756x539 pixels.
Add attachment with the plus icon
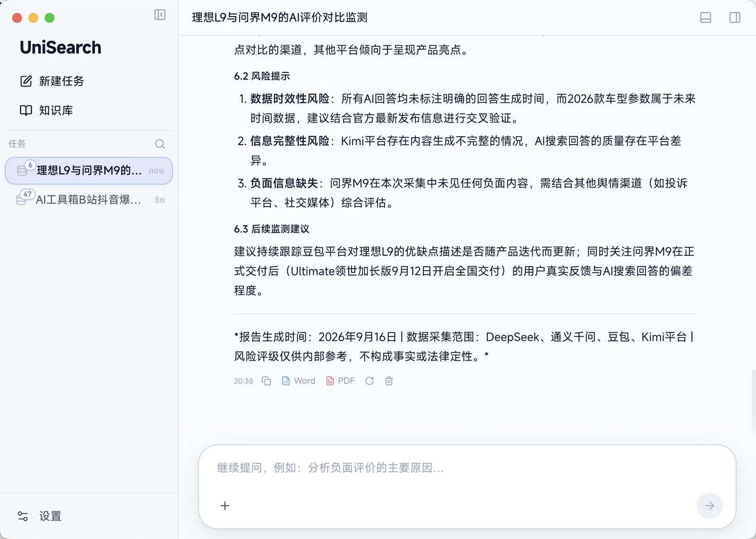click(x=225, y=506)
